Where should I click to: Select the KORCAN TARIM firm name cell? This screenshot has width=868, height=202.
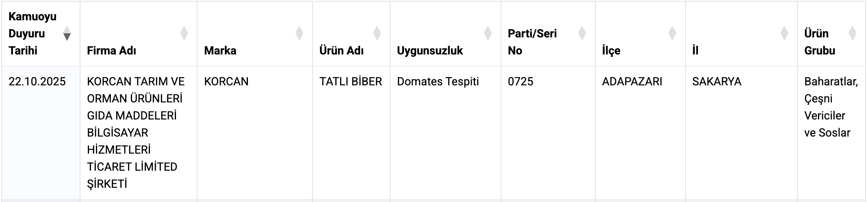[136, 132]
